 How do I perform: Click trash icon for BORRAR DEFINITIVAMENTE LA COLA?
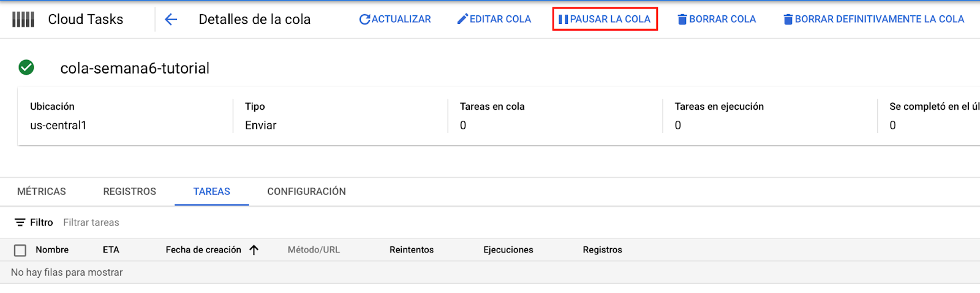click(788, 20)
